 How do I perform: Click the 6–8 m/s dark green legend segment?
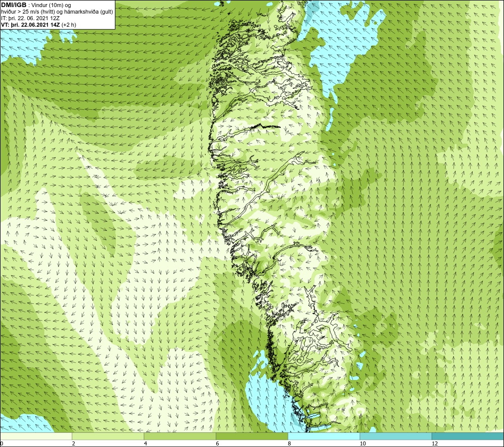click(252, 436)
